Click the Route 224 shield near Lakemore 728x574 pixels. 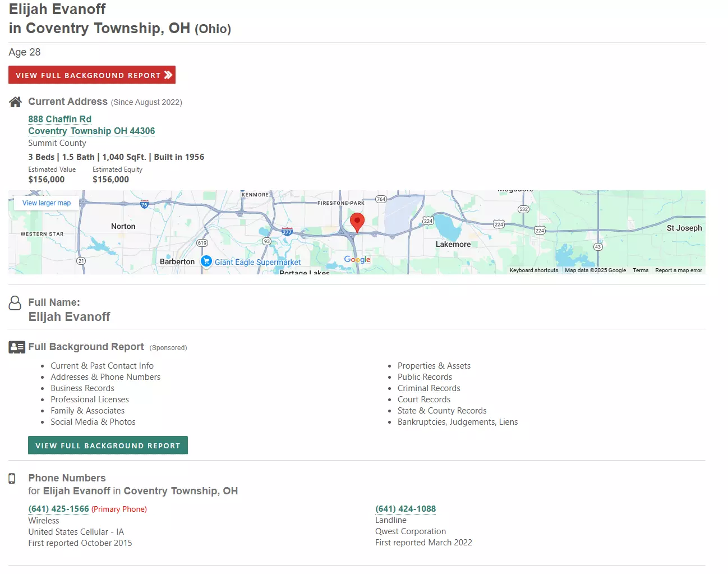(428, 221)
